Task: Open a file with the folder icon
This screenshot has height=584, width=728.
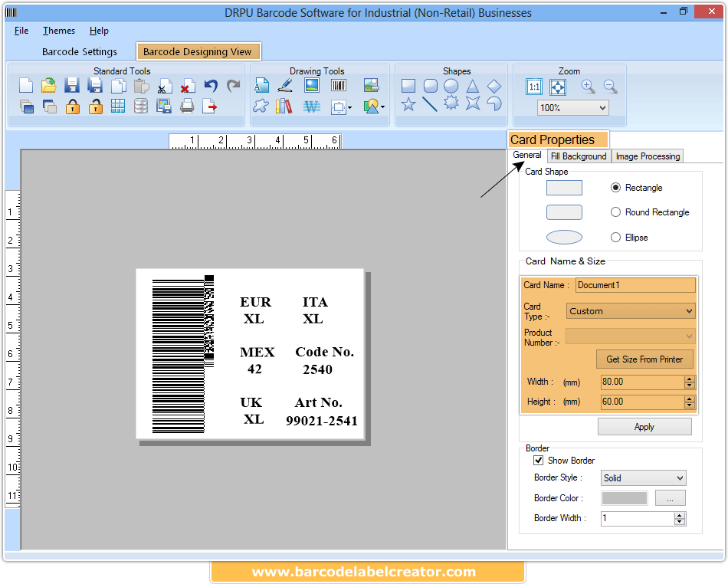Action: click(x=49, y=86)
